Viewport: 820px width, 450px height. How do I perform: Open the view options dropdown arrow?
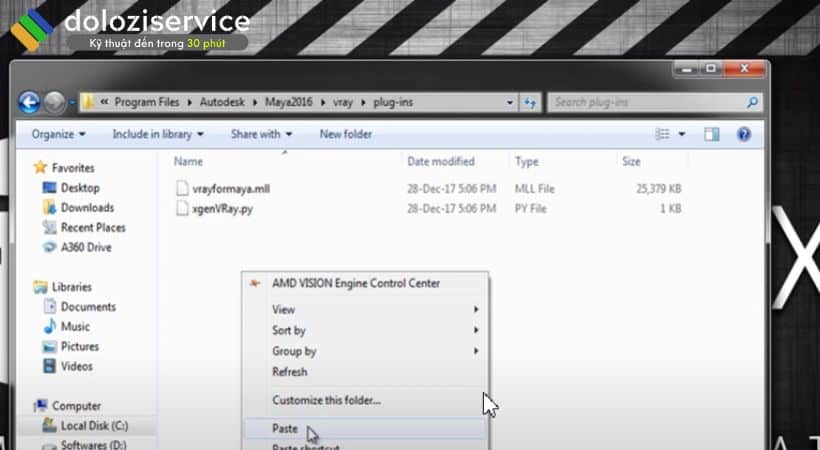point(682,134)
